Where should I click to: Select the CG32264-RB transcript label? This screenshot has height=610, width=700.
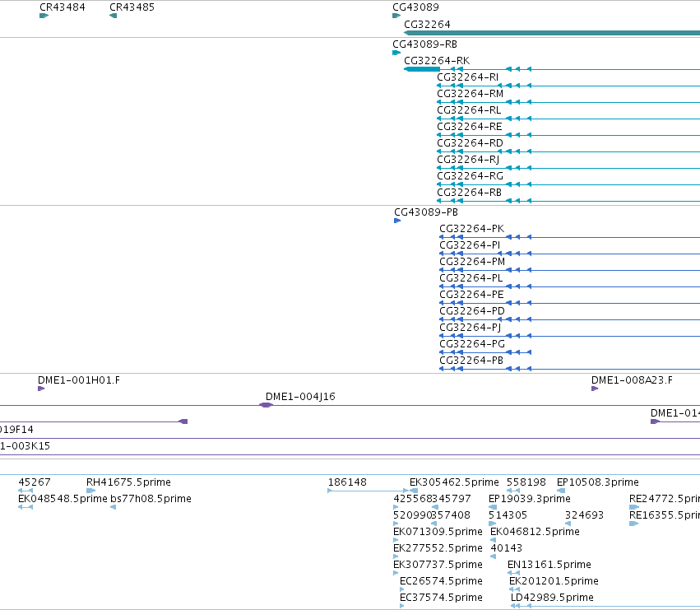coord(469,193)
